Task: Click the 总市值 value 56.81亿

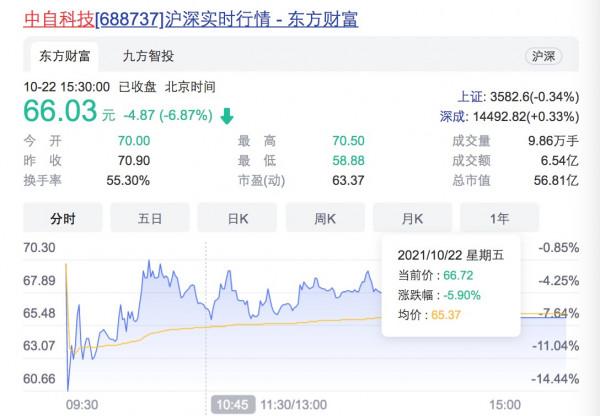Action: coord(556,180)
